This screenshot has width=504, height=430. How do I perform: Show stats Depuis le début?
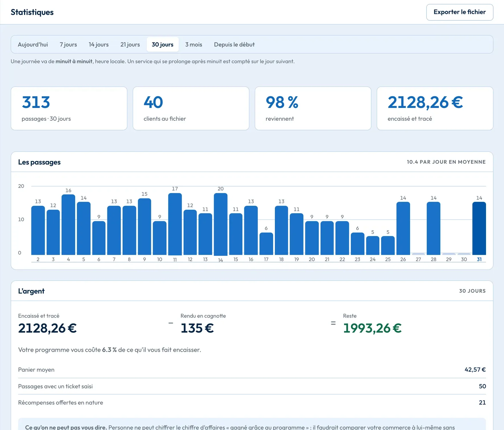(234, 45)
